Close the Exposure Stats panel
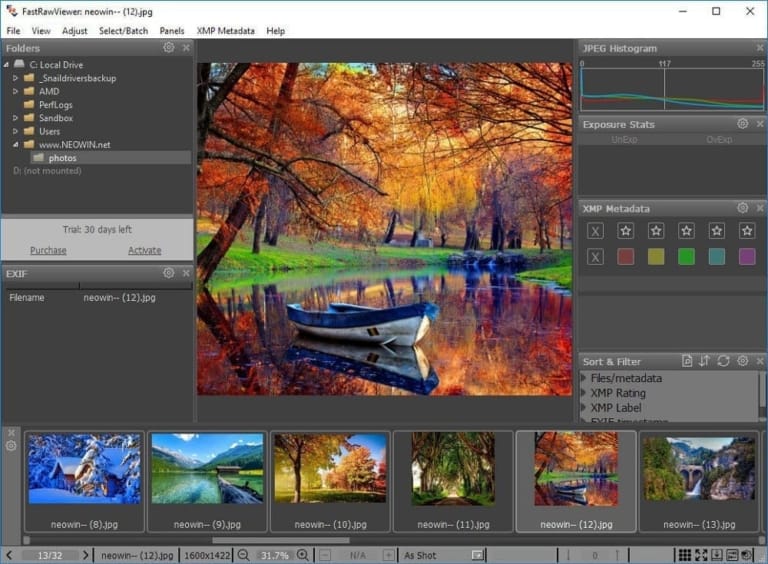 tap(760, 124)
